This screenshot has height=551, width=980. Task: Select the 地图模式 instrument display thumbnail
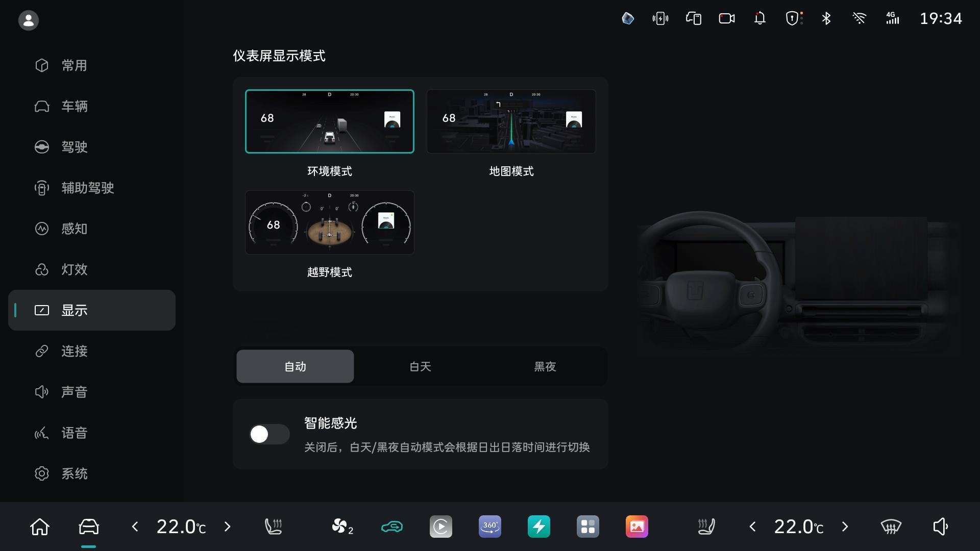coord(511,121)
